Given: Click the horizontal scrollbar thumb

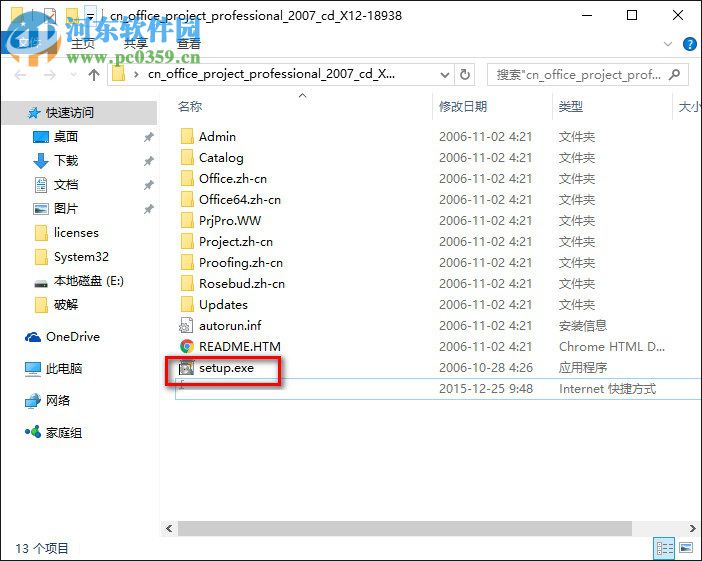Looking at the screenshot, I should coord(405,528).
